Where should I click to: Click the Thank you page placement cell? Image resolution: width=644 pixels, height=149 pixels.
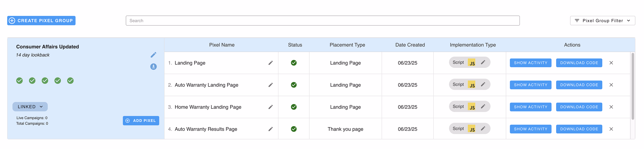coord(345,129)
